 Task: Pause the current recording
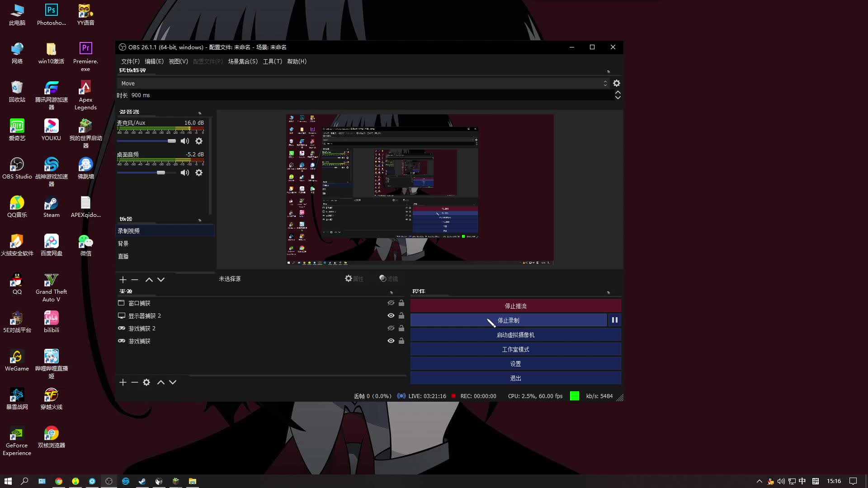click(x=614, y=320)
